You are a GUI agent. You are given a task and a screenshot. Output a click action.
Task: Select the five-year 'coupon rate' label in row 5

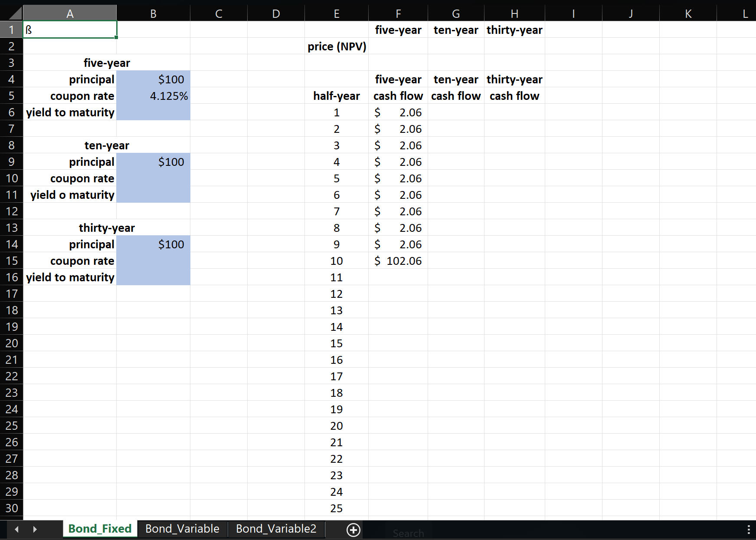70,96
